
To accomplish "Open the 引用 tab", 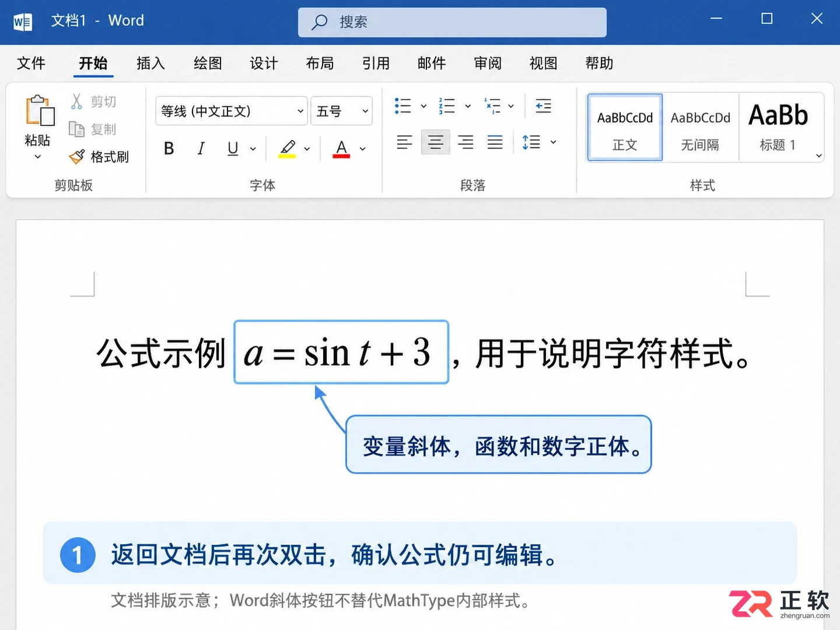I will (x=376, y=63).
